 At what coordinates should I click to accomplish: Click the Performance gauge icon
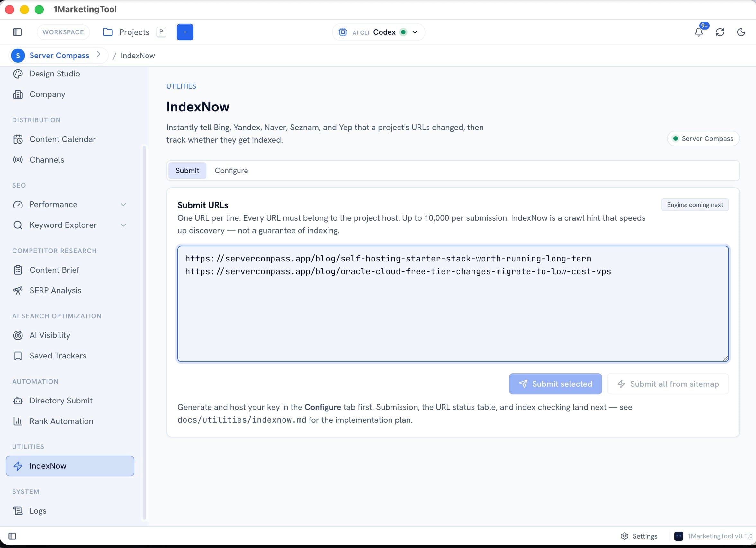pyautogui.click(x=18, y=204)
